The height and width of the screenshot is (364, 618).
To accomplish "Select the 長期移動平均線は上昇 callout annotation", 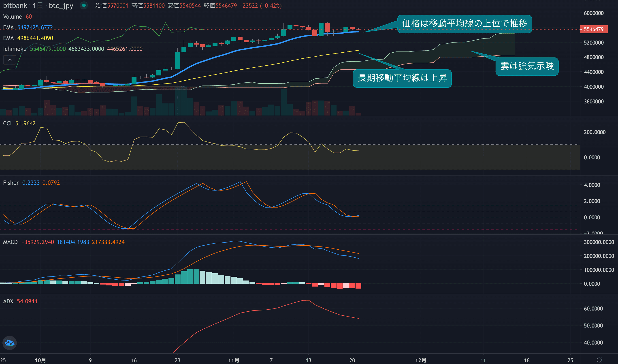I will click(402, 78).
